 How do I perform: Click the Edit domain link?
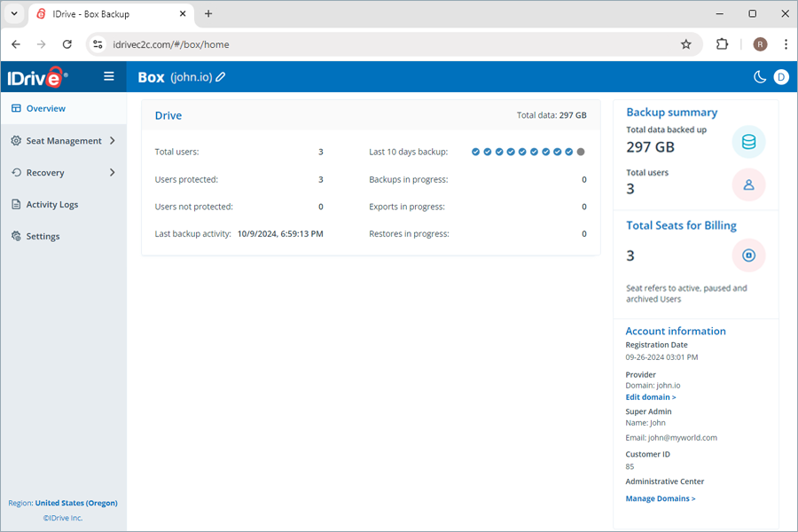point(650,397)
